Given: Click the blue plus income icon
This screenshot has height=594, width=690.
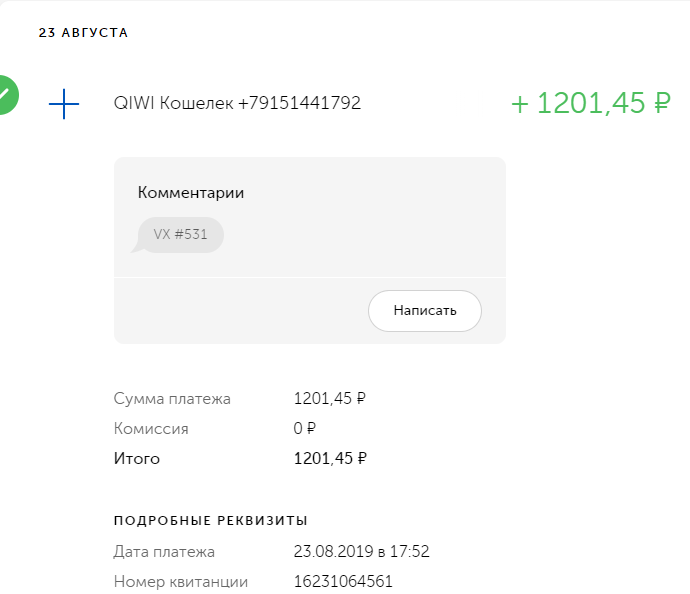Looking at the screenshot, I should coord(64,103).
